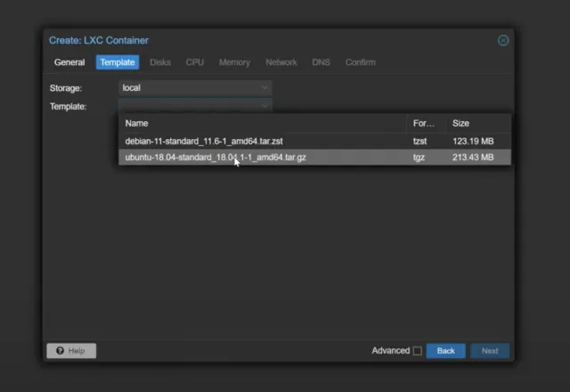Collapse the Template dropdown arrow
Viewport: 570px width, 392px height.
pyautogui.click(x=265, y=106)
